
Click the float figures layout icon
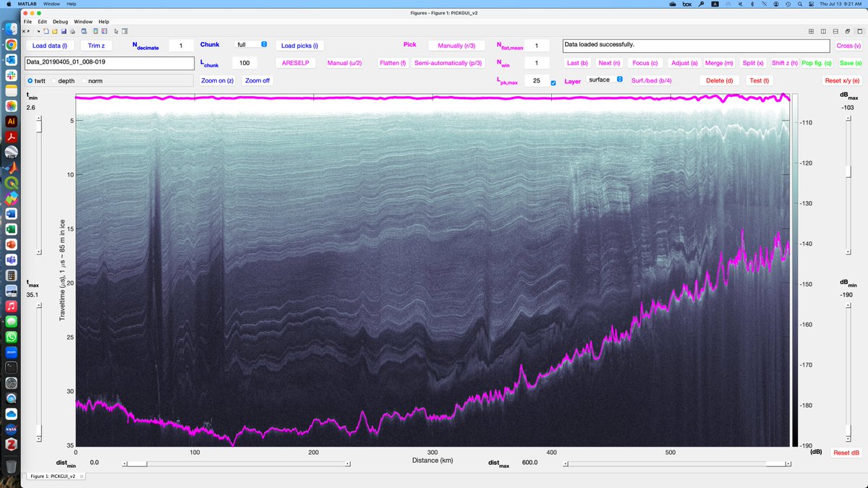pos(848,32)
